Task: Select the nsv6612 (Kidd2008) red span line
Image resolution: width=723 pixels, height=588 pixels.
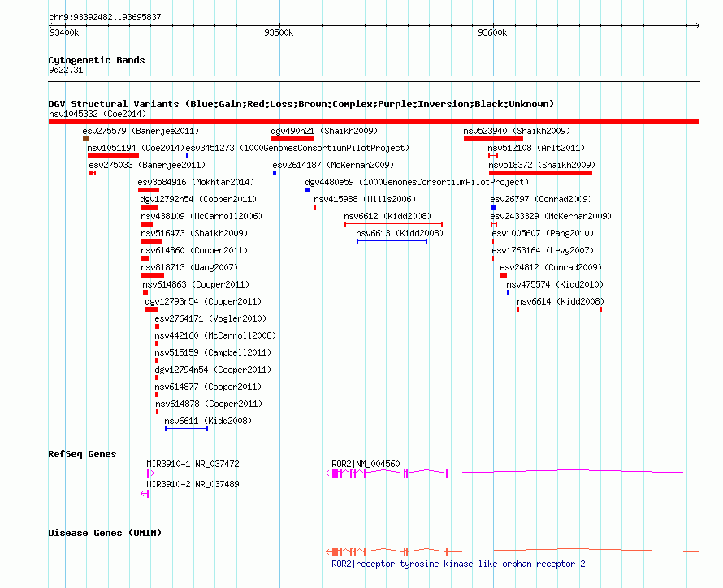Action: click(394, 224)
